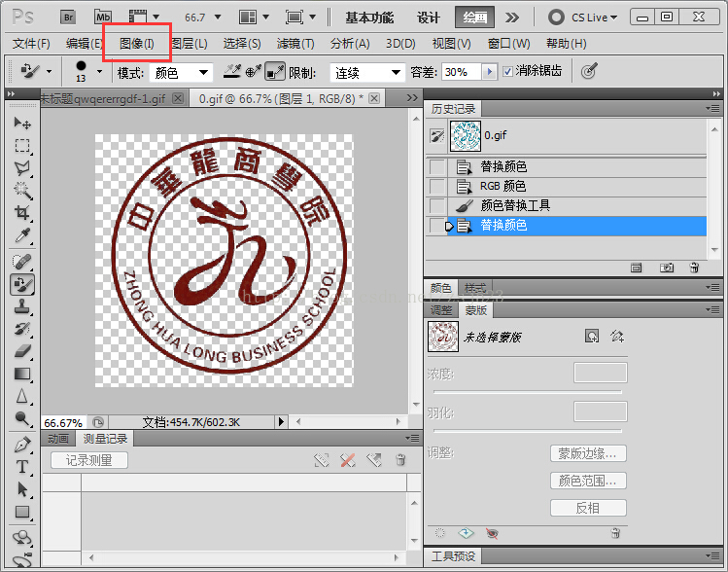Viewport: 728px width, 572px height.
Task: Launch Adobe Bridge from top bar
Action: click(x=68, y=18)
